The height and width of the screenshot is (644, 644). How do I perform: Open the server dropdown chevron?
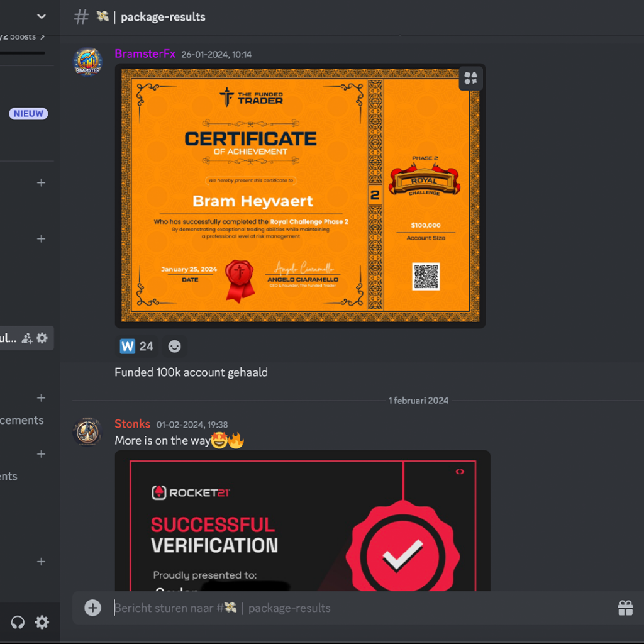pyautogui.click(x=41, y=16)
